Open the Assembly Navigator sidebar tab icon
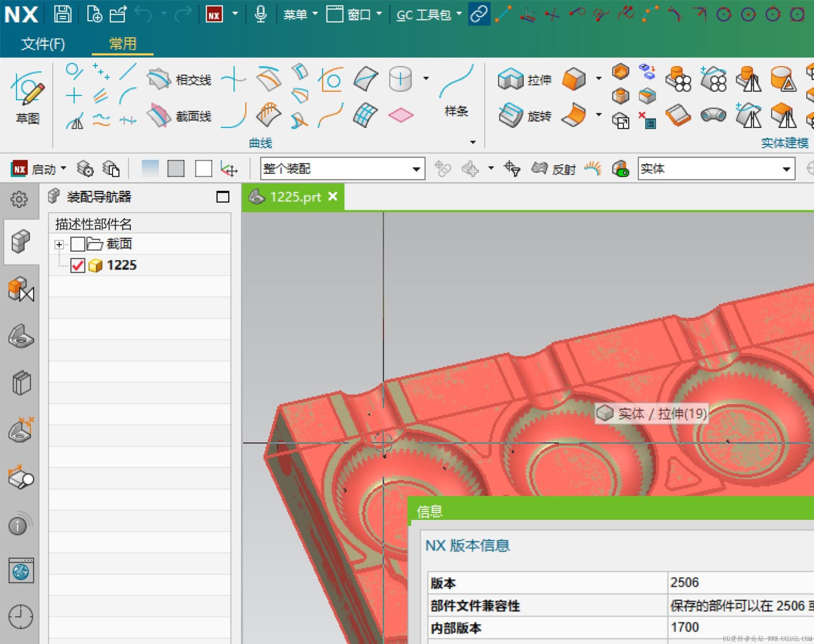 (x=20, y=241)
